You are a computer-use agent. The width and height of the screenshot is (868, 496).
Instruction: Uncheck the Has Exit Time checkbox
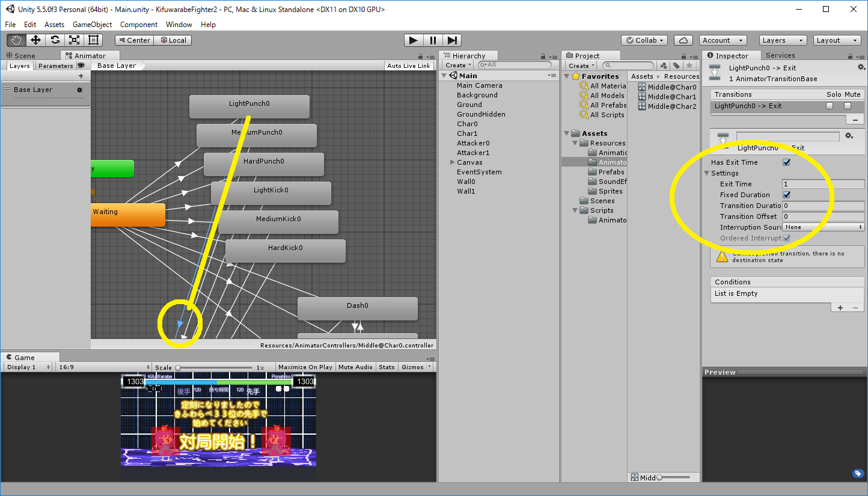(786, 162)
